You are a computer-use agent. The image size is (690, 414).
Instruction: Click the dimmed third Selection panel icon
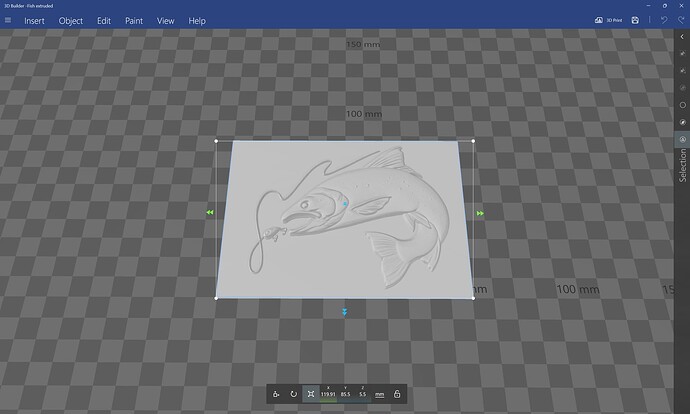coord(683,88)
